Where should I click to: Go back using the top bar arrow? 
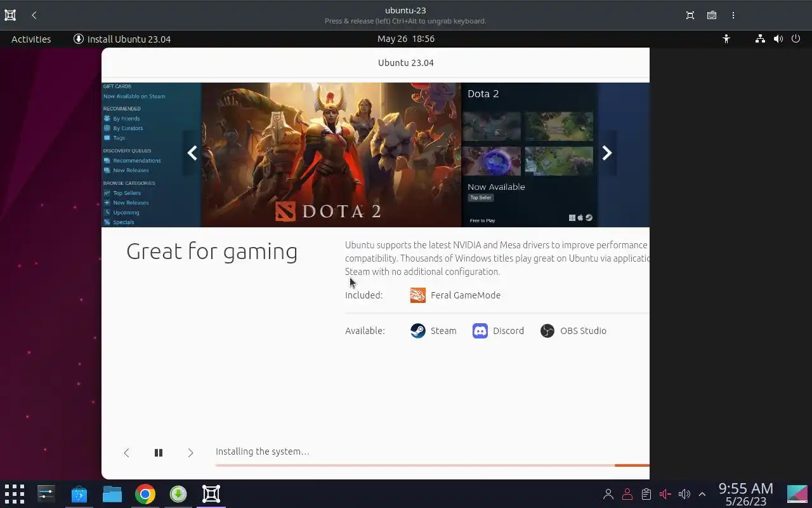[34, 15]
